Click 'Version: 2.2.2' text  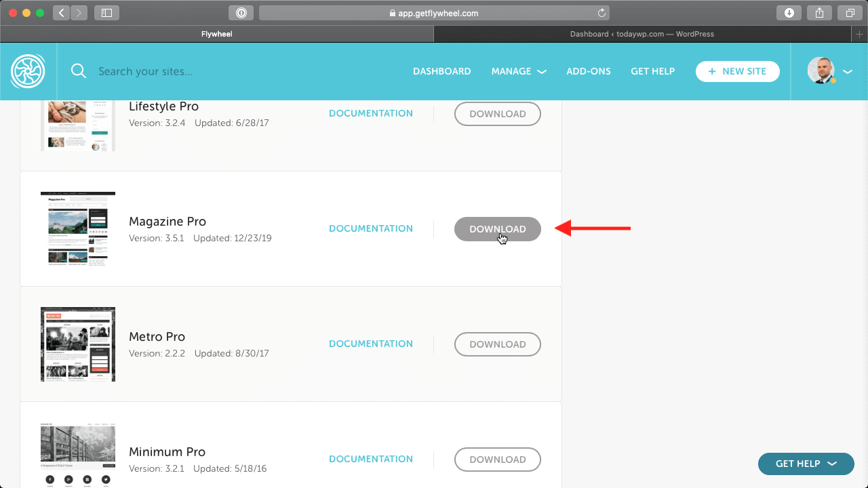(157, 354)
